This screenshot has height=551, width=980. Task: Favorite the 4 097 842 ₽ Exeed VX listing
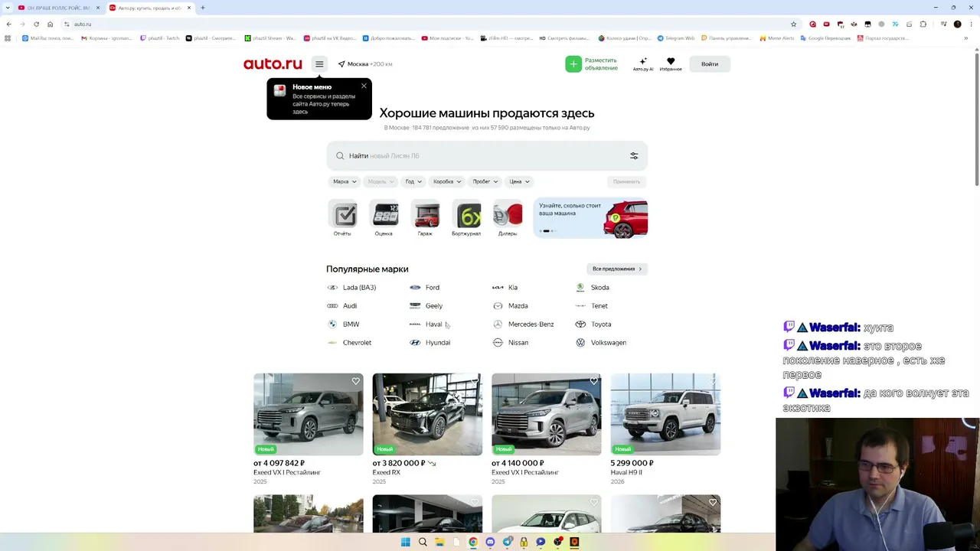tap(355, 381)
